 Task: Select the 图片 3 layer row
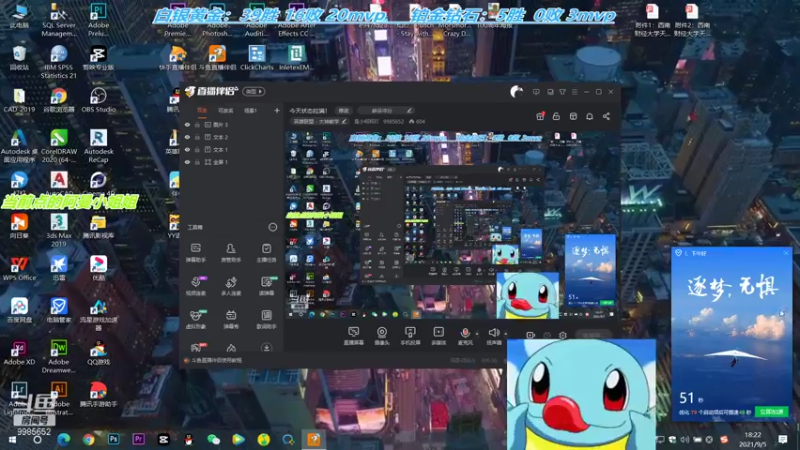(x=232, y=124)
